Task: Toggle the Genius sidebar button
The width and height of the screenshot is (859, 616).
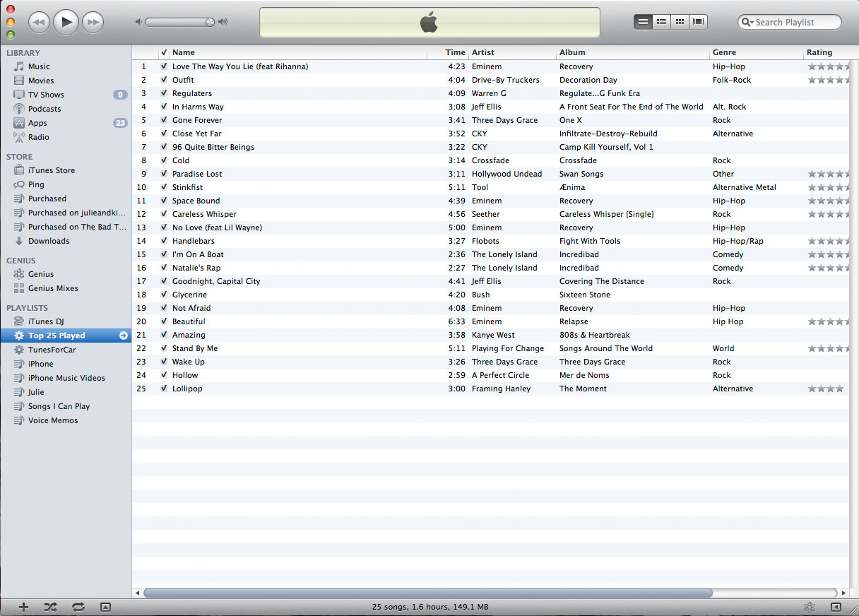Action: tap(836, 607)
